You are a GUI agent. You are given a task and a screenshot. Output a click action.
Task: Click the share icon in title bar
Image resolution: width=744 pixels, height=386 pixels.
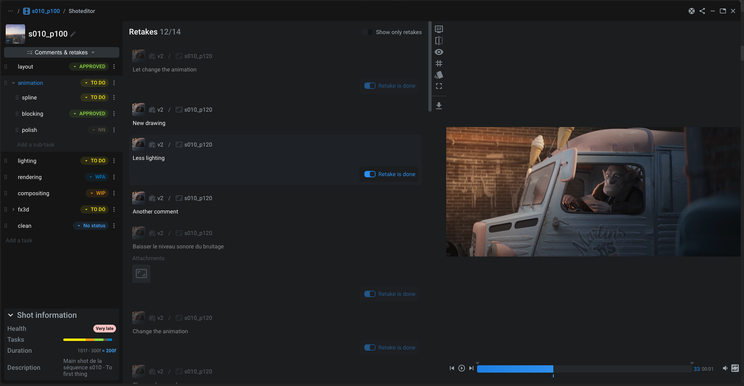click(702, 11)
